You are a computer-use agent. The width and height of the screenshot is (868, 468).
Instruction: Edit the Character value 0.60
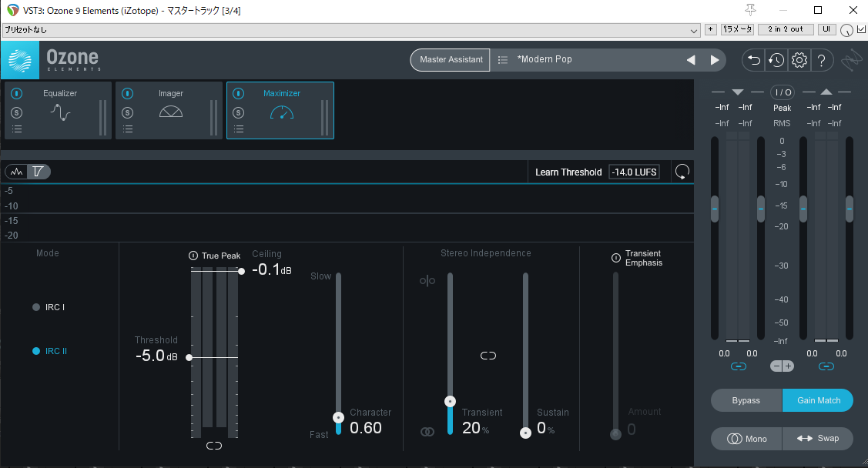tap(365, 428)
